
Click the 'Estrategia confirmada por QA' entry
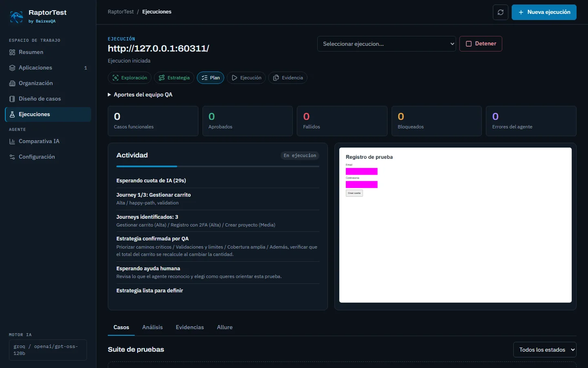218,247
